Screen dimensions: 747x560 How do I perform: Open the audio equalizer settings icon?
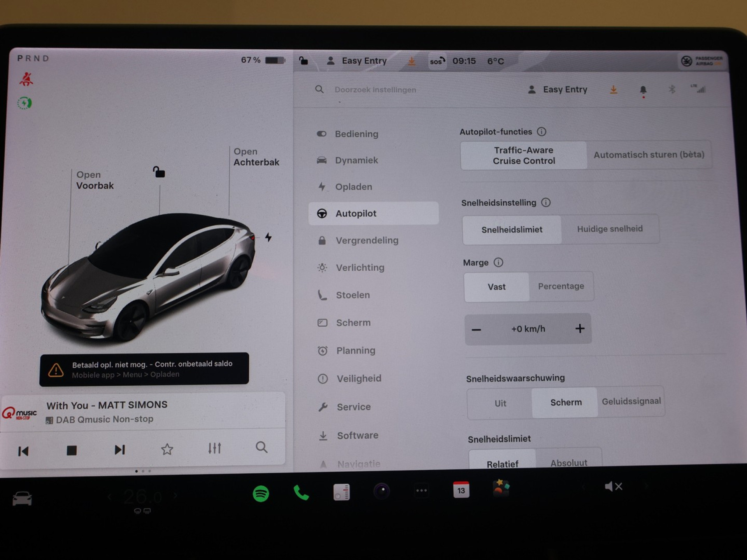[x=214, y=448]
